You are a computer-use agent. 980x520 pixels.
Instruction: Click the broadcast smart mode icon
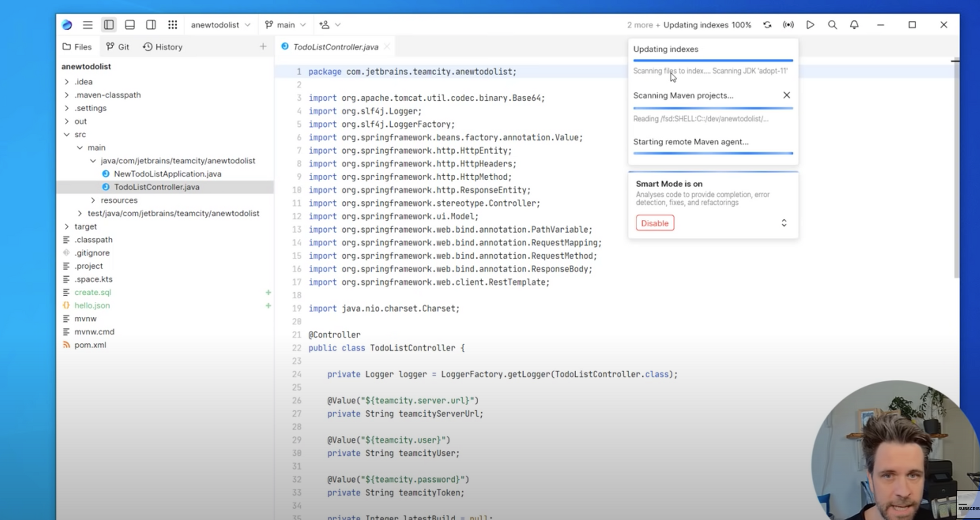788,24
